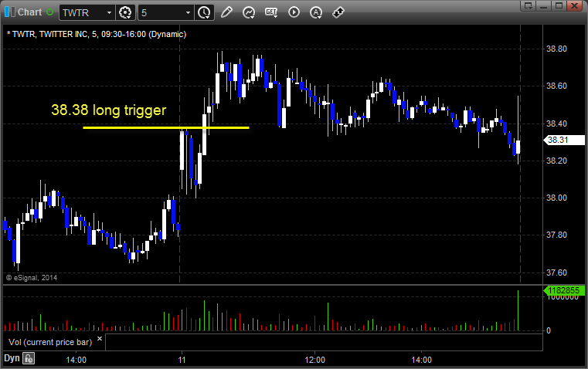588x369 pixels.
Task: Click the 38.80 price axis label
Action: pyautogui.click(x=556, y=49)
